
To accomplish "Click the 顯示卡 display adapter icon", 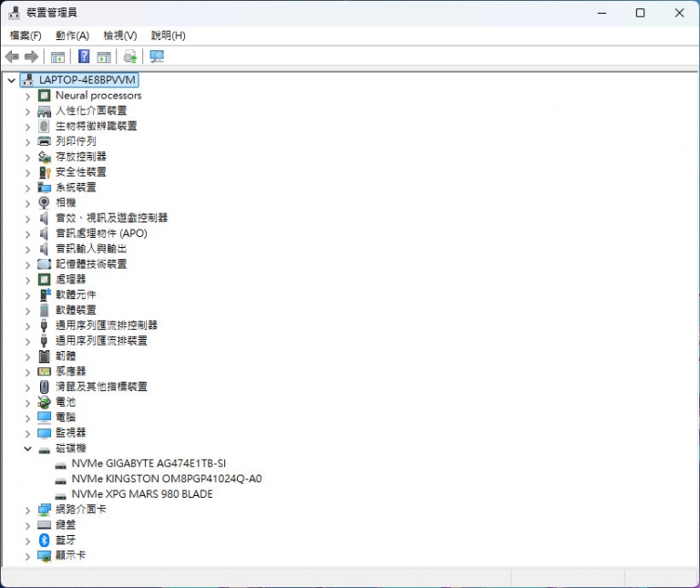I will coord(44,556).
